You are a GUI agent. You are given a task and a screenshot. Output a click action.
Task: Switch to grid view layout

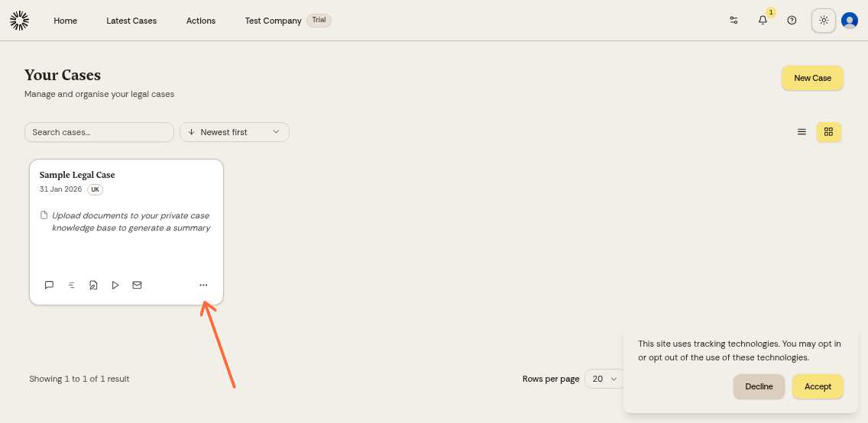point(828,132)
